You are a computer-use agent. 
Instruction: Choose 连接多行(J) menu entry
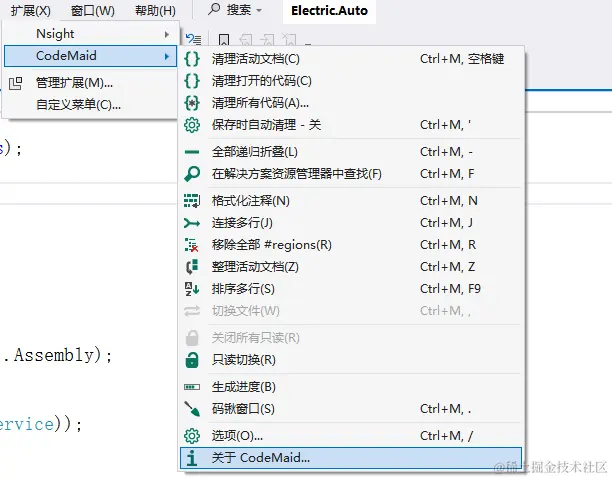coord(351,223)
